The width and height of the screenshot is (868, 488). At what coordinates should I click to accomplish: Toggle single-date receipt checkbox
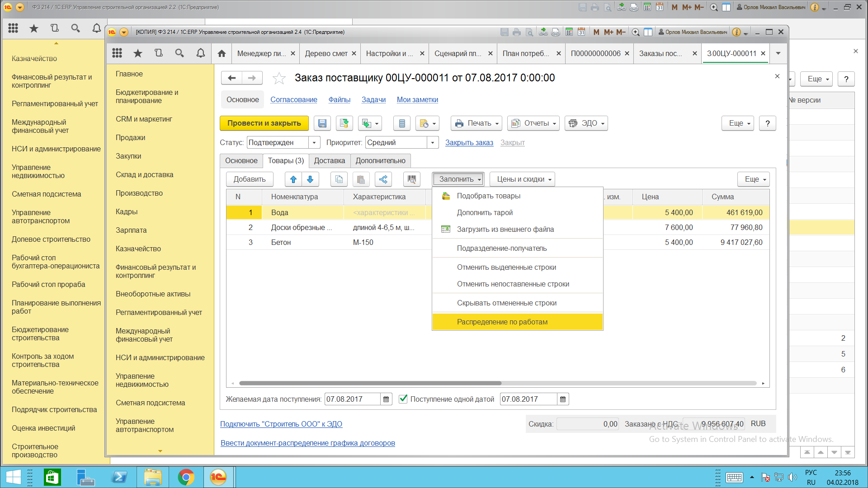403,399
